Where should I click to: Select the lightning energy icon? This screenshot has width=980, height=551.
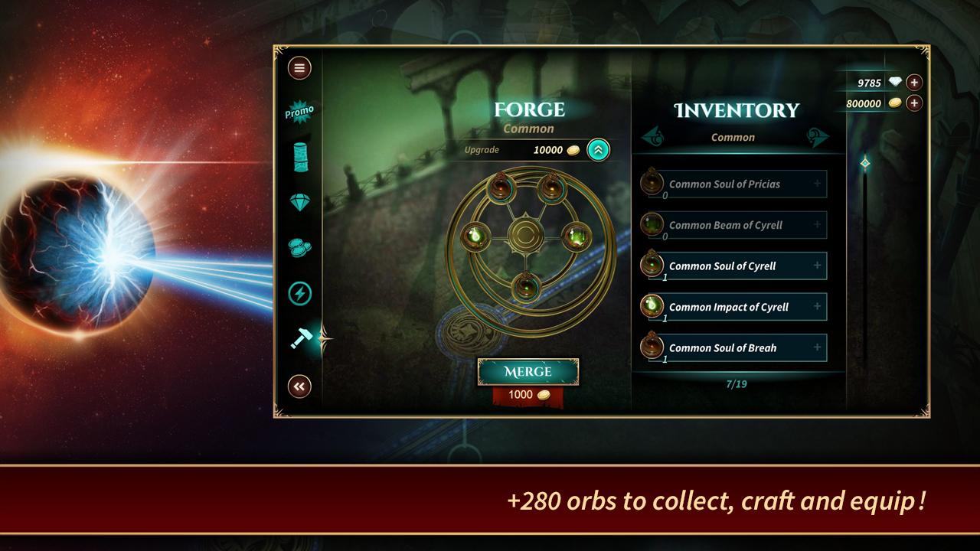pos(299,293)
